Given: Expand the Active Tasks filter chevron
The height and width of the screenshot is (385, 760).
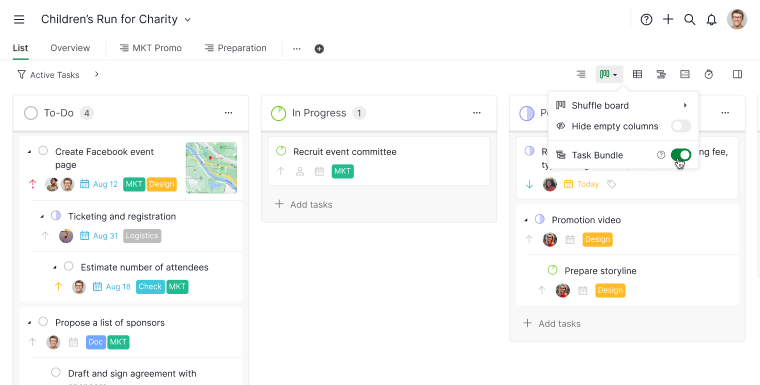Looking at the screenshot, I should point(96,74).
